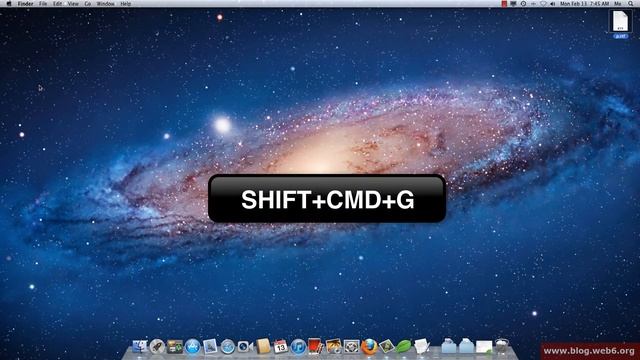Image resolution: width=640 pixels, height=360 pixels.
Task: Open the File menu
Action: (x=43, y=4)
